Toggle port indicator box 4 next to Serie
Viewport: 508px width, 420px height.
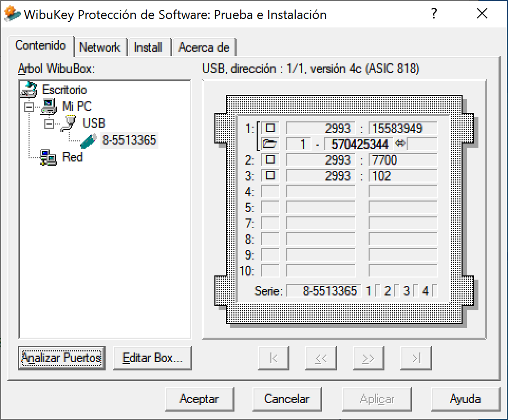[435, 291]
